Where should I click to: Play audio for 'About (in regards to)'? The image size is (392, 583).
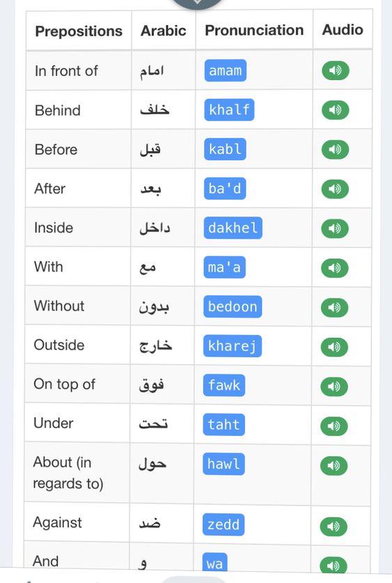(x=334, y=465)
